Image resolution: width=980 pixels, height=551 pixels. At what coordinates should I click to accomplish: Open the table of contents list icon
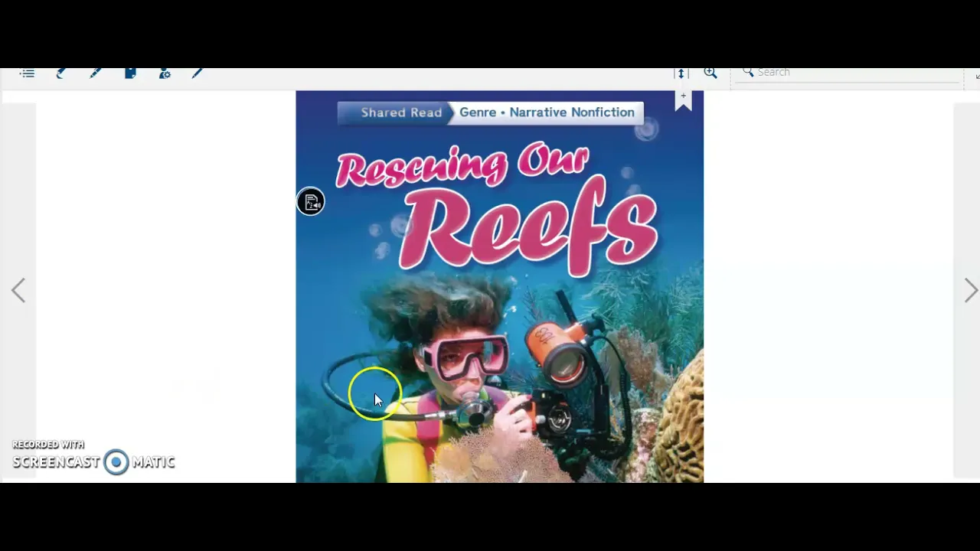click(28, 73)
